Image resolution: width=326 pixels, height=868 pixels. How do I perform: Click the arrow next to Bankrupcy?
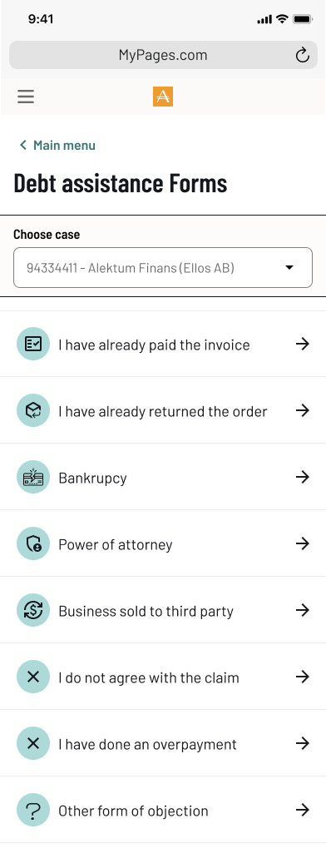pos(302,477)
